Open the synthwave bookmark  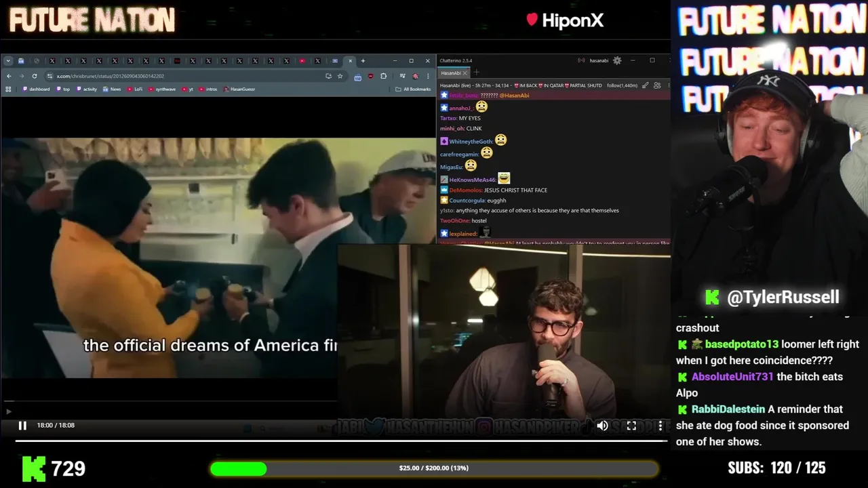point(162,89)
